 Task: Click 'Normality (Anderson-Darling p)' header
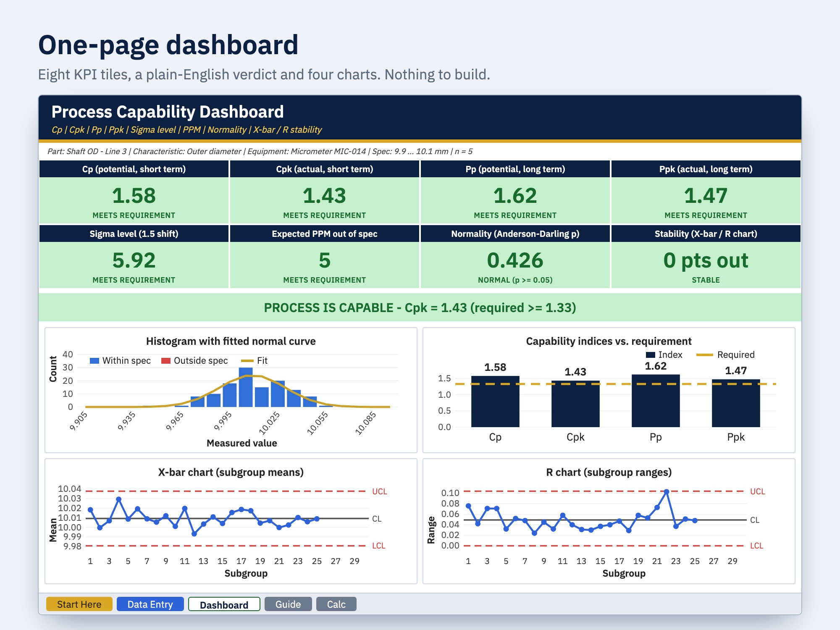(515, 234)
